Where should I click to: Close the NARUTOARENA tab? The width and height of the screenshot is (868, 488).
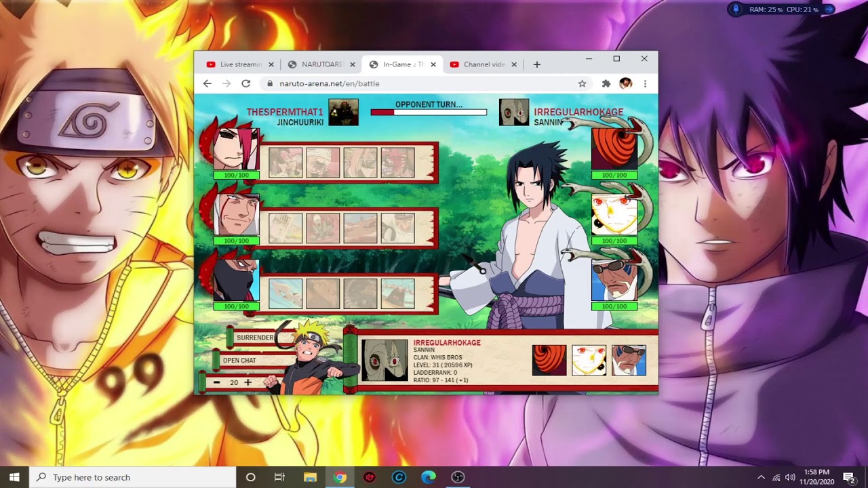353,64
